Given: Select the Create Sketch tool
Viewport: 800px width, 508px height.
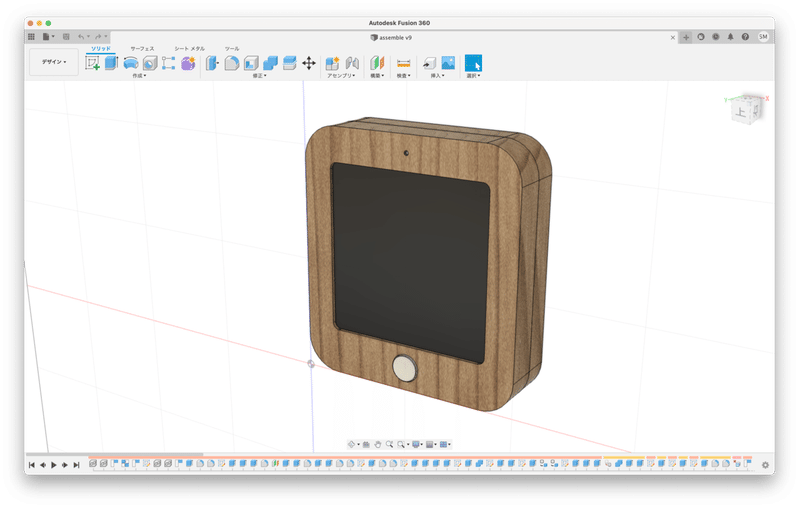Looking at the screenshot, I should [x=92, y=63].
